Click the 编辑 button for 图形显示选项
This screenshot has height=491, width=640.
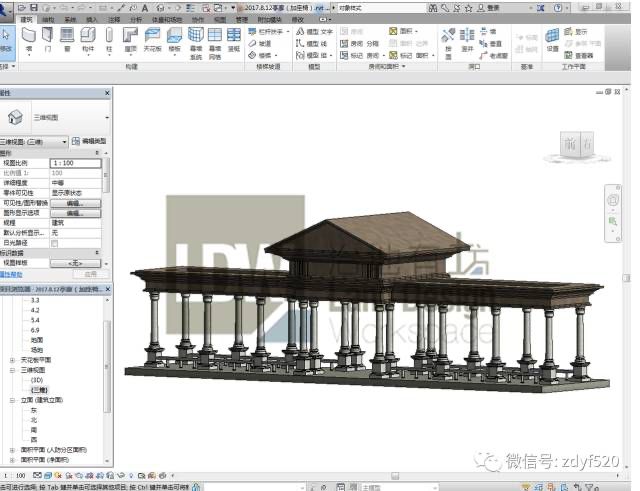(76, 213)
